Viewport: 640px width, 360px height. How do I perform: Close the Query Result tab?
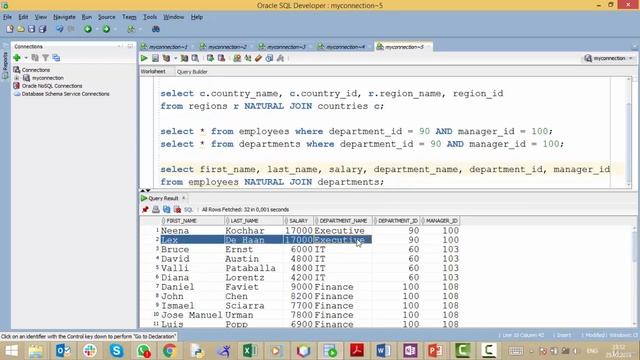pyautogui.click(x=184, y=198)
